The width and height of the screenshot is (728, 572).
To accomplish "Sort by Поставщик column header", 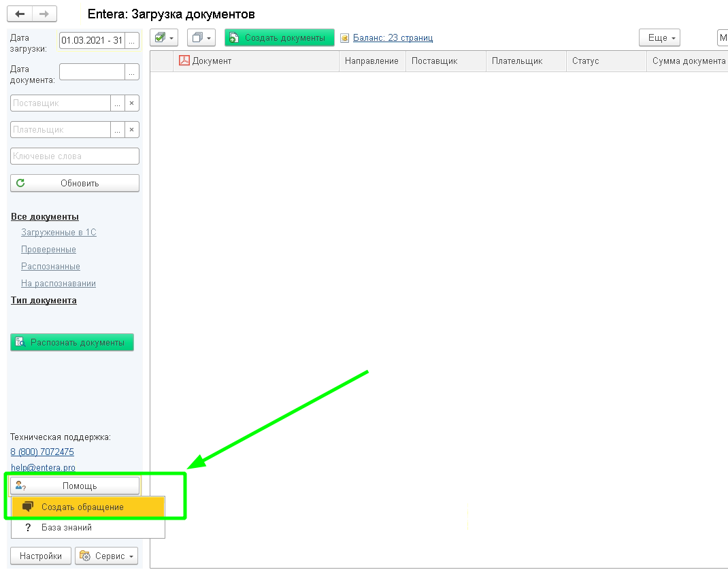I will tap(446, 61).
